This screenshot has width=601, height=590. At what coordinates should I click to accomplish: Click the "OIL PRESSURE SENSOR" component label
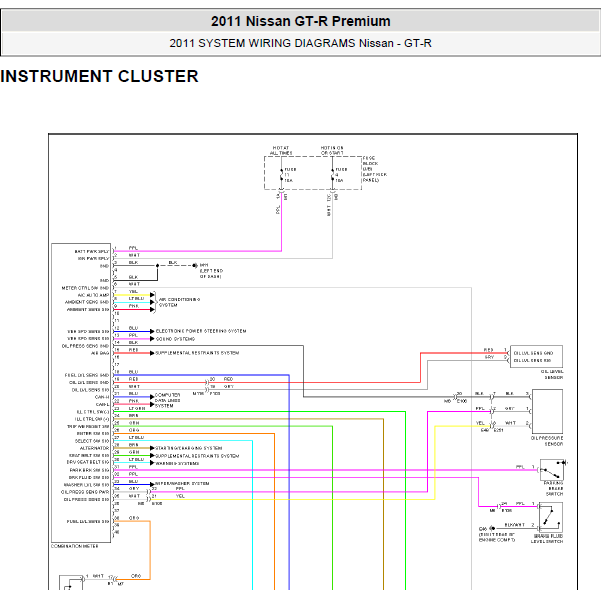tap(547, 441)
